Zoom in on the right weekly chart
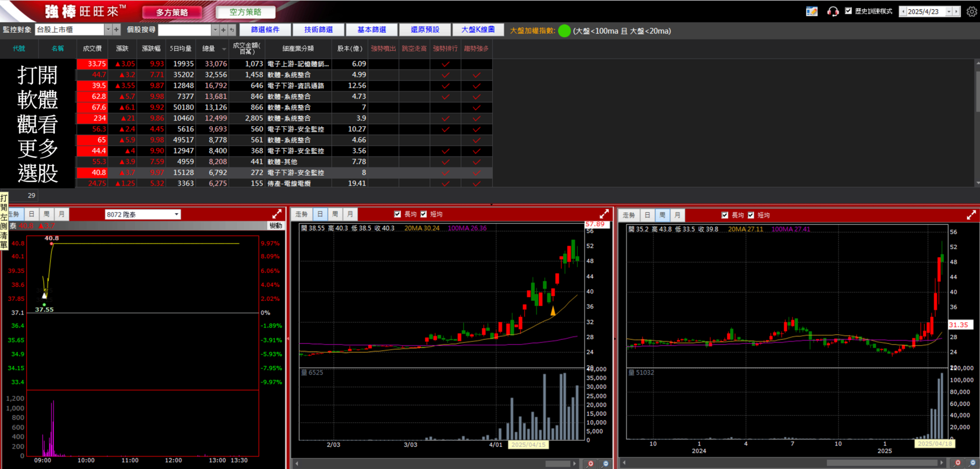This screenshot has height=469, width=980. click(957, 463)
